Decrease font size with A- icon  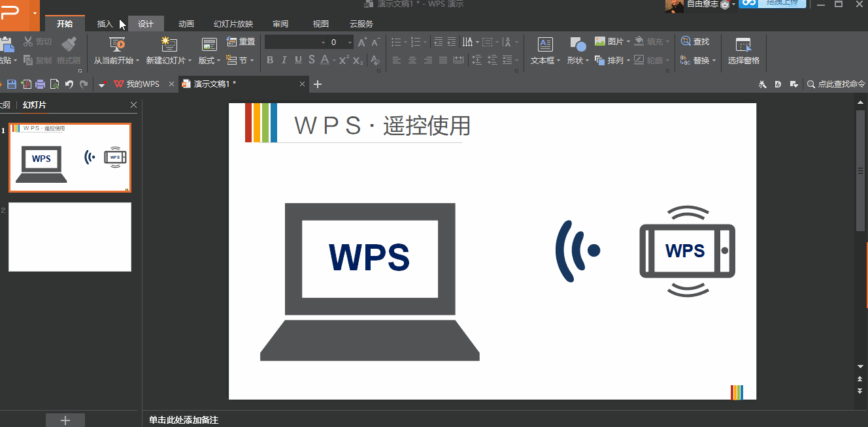[375, 42]
